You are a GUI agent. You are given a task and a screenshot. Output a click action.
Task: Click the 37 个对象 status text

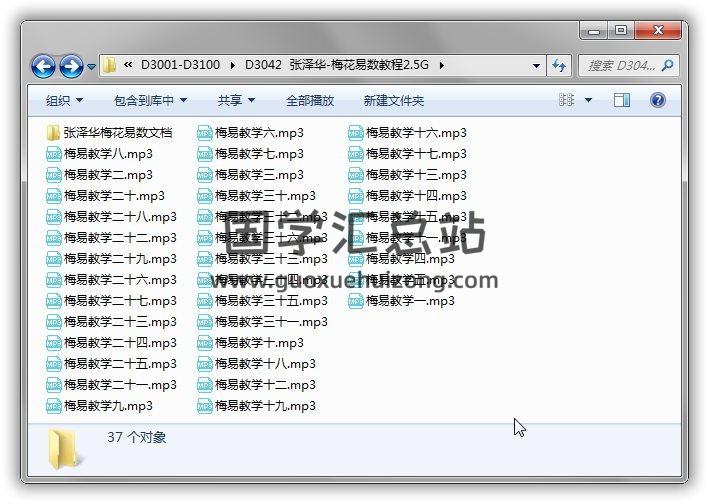point(137,438)
